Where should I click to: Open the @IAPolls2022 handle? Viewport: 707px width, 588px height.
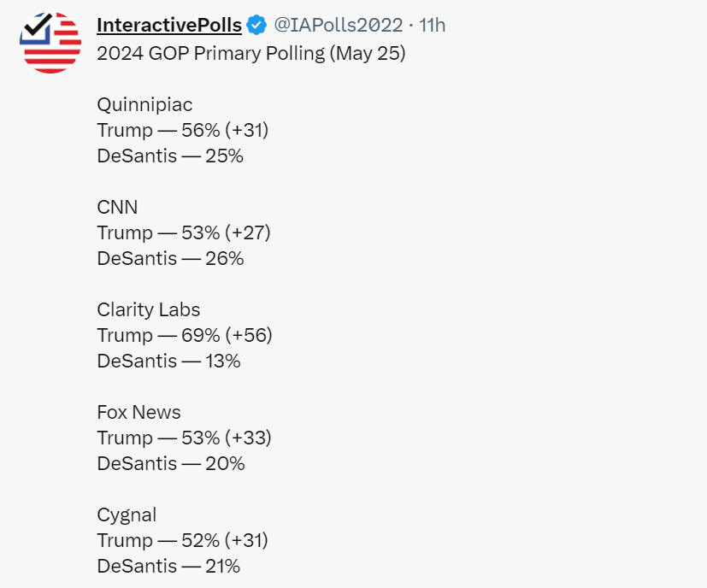point(339,26)
